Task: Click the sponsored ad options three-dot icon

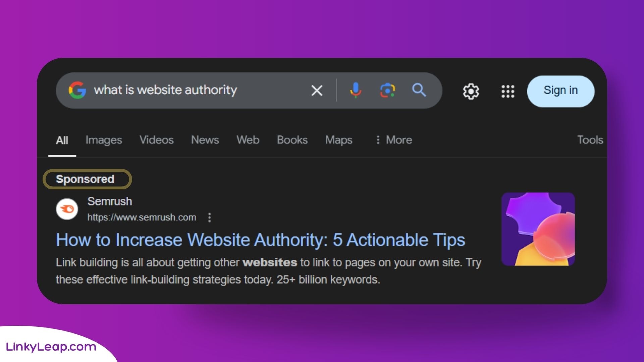Action: click(x=209, y=218)
